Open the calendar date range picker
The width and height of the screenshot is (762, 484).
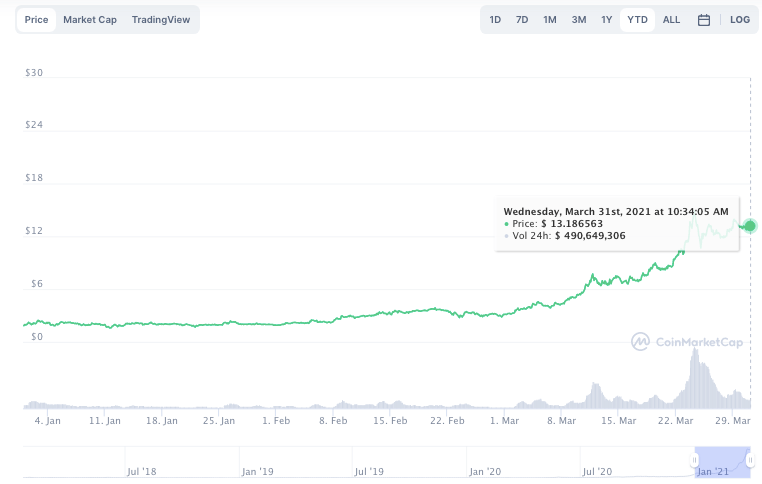[704, 20]
